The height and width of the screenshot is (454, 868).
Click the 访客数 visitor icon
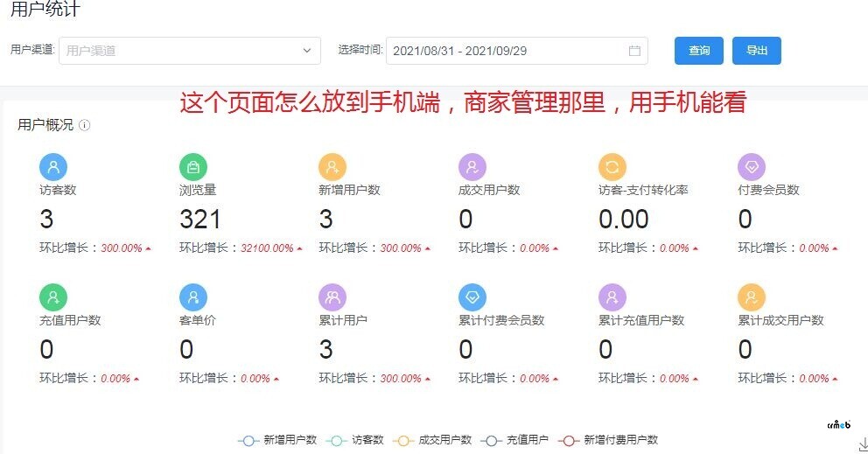53,166
